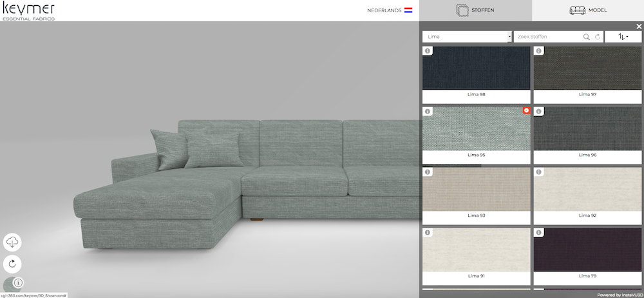Open info for Lima 91 fabric
The image size is (644, 298).
428,233
